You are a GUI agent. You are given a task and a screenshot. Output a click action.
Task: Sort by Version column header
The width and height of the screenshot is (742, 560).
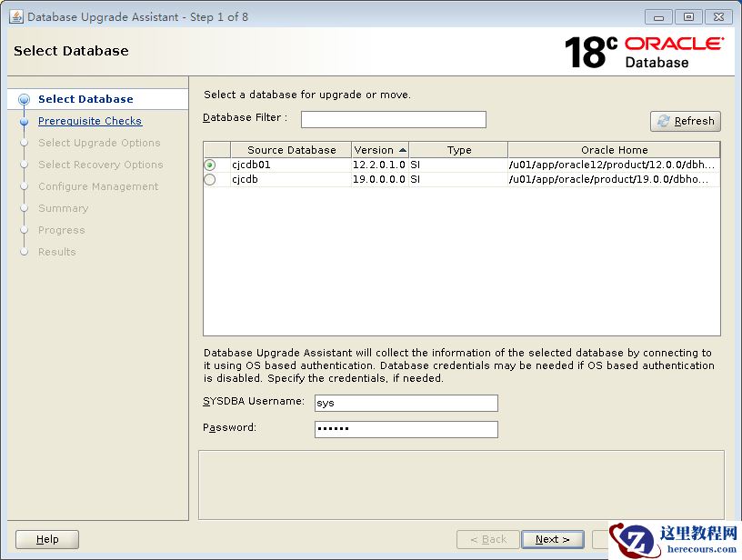click(x=380, y=150)
